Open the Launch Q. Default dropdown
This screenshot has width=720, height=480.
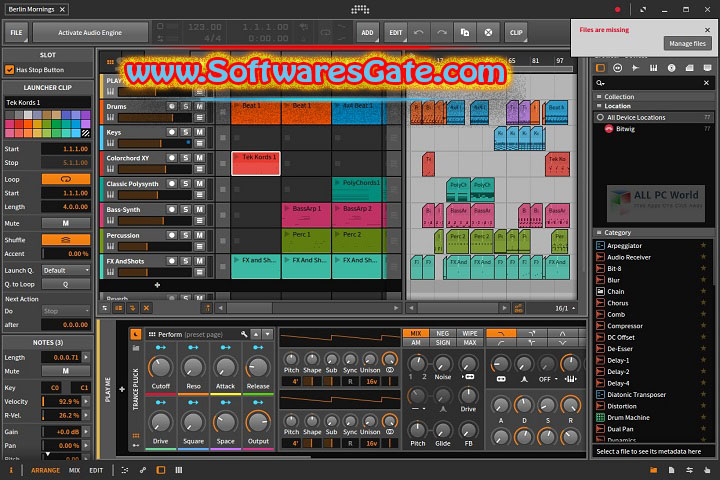(x=66, y=270)
